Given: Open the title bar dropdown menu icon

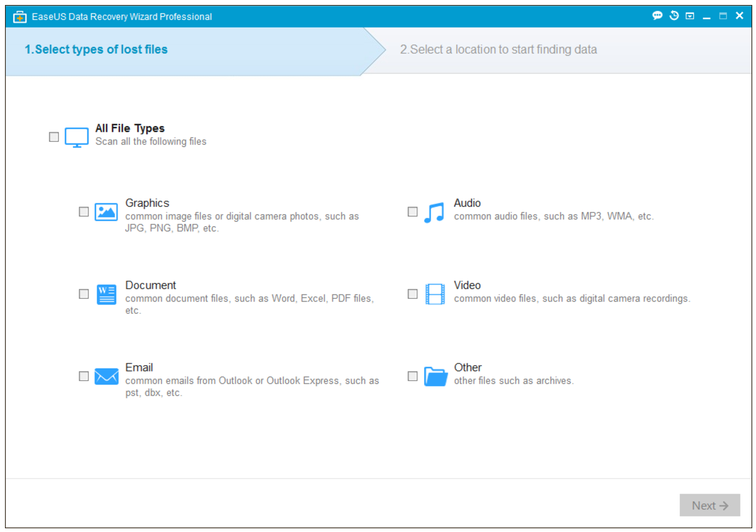Looking at the screenshot, I should (x=690, y=16).
